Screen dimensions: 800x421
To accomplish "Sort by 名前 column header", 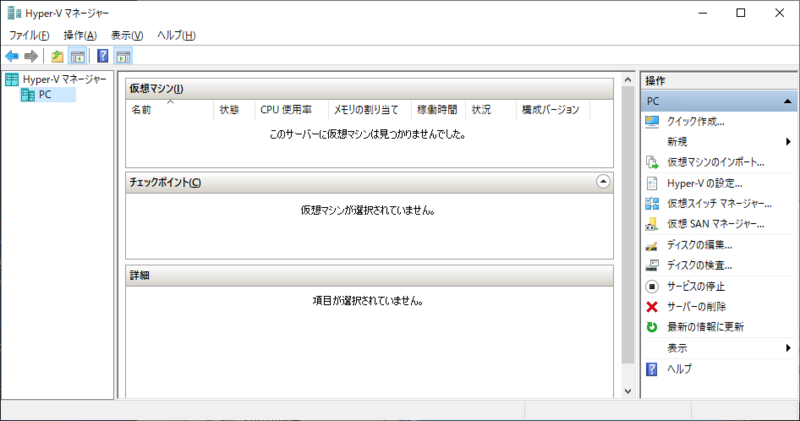I will coord(170,110).
